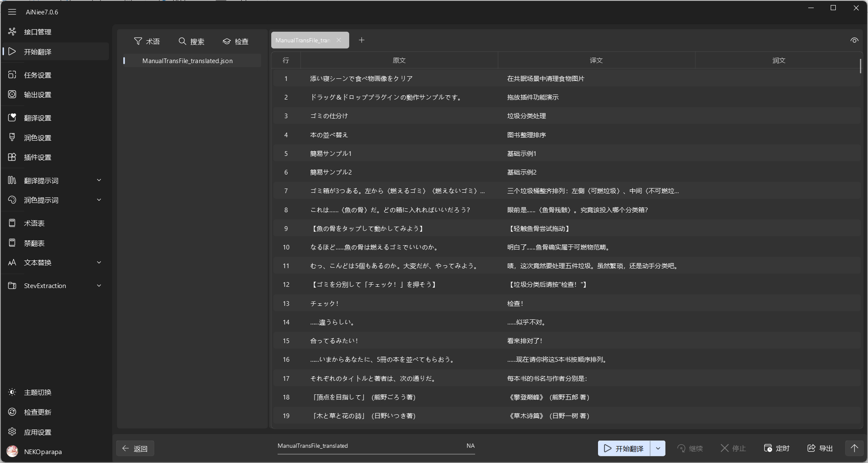Open 翻译设置 translation settings heart icon
Image resolution: width=868 pixels, height=463 pixels.
click(x=12, y=118)
